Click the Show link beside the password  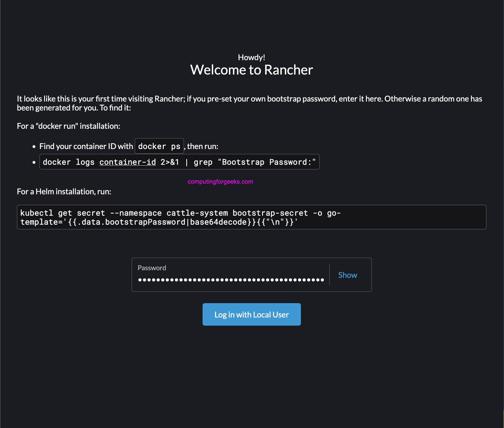click(x=347, y=275)
